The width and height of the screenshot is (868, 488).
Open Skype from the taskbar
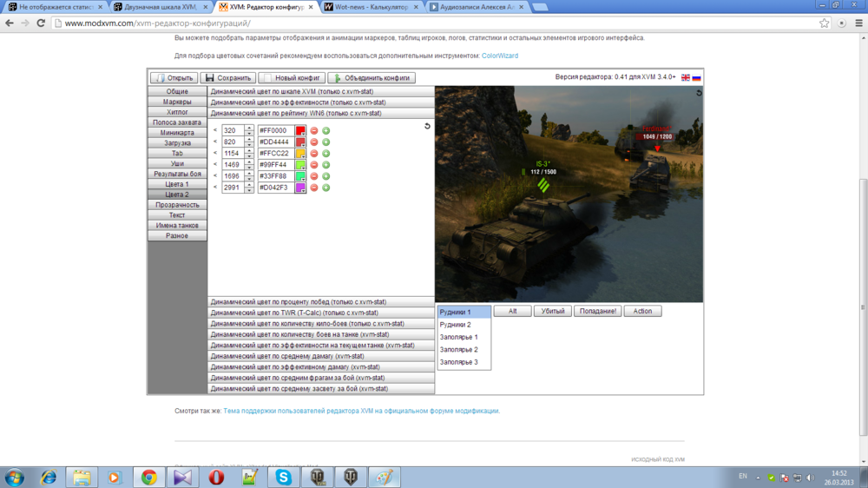[284, 477]
